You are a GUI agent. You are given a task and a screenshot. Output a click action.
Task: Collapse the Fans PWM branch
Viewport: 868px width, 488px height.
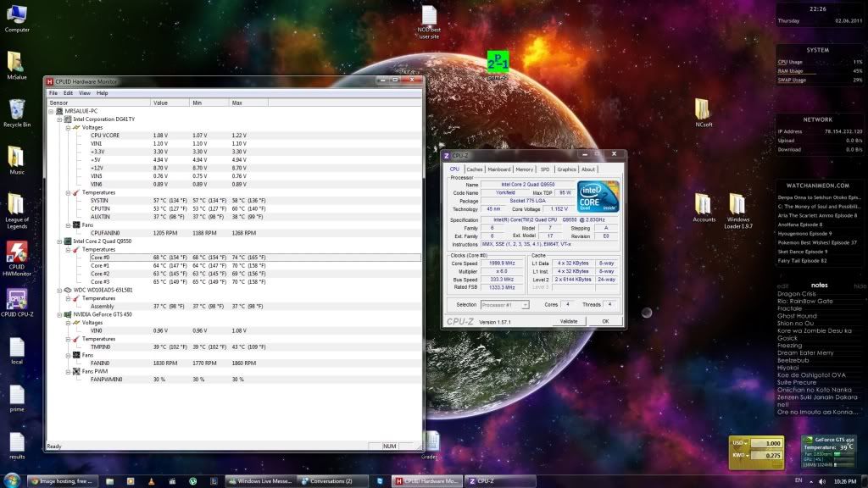[x=68, y=371]
